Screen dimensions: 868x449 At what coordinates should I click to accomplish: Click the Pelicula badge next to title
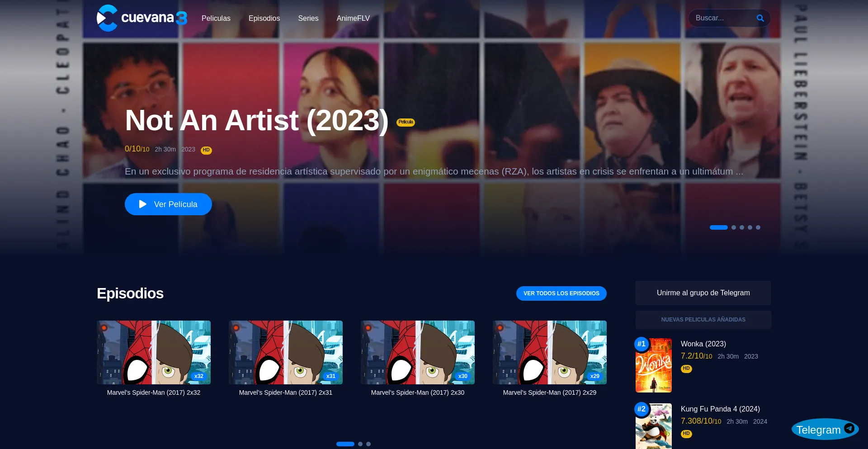pyautogui.click(x=406, y=122)
